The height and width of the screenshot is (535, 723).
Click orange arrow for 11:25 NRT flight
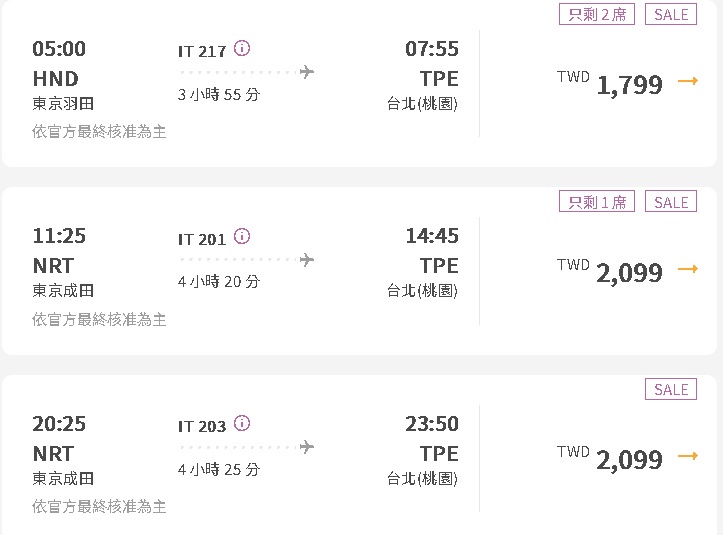687,269
